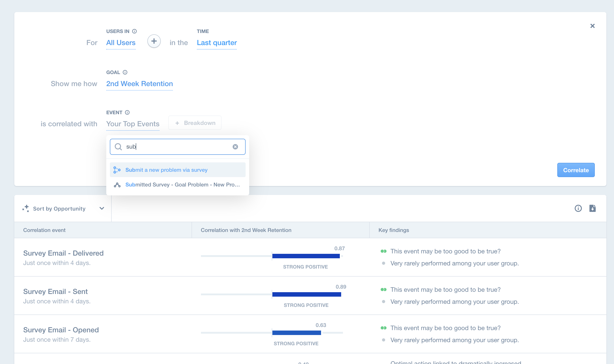This screenshot has width=614, height=364.
Task: Click the Breakdown button
Action: [x=195, y=123]
